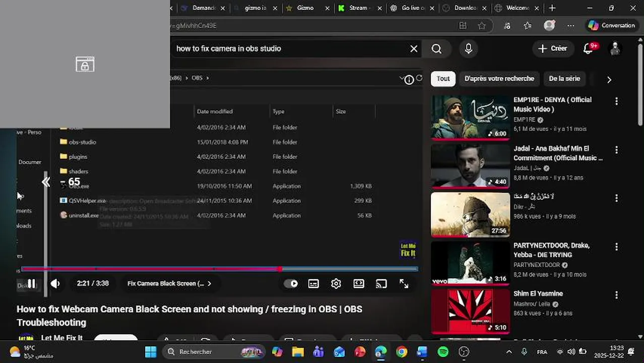Switch to the 'Welcome' browser tab
This screenshot has height=363, width=644.
point(518,8)
